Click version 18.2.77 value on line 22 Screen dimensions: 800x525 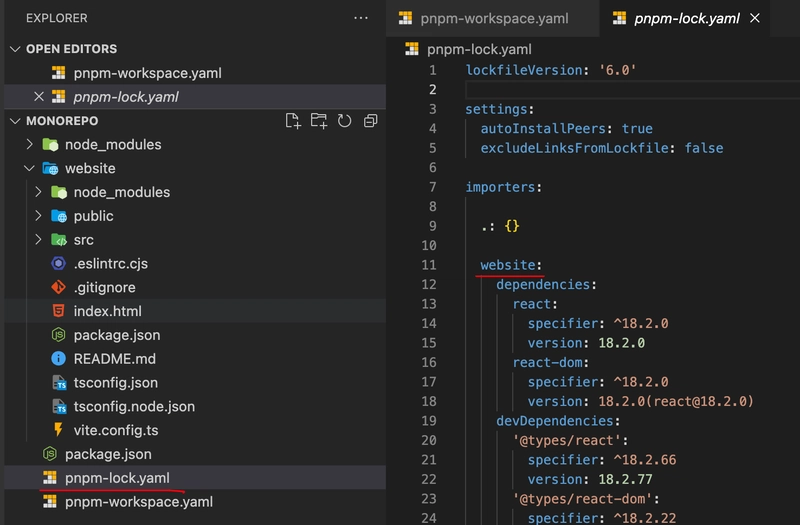(625, 480)
